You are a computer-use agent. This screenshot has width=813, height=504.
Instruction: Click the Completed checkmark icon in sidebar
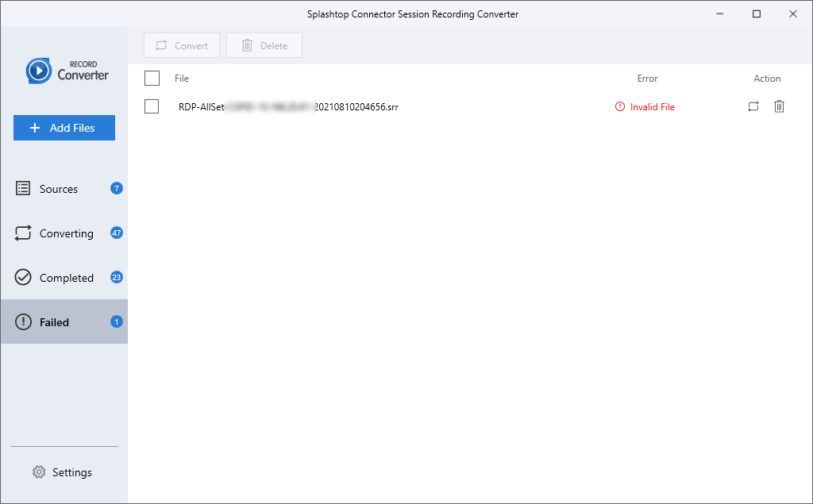tap(23, 278)
